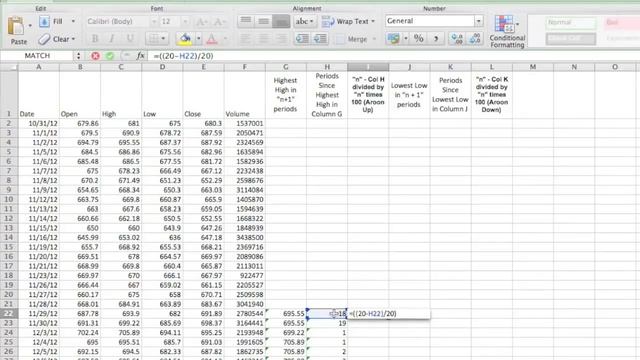Click the increase decimal icon
640x360 pixels.
[x=456, y=39]
